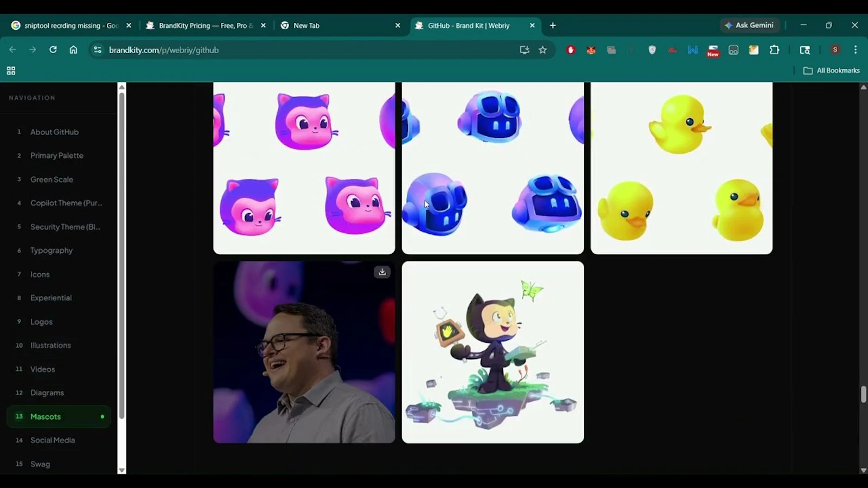868x488 pixels.
Task: Go to Logos section
Action: pyautogui.click(x=59, y=322)
